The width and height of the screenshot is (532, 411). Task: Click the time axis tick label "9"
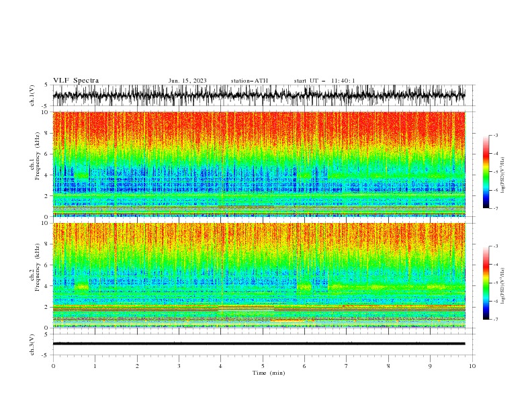pyautogui.click(x=430, y=366)
